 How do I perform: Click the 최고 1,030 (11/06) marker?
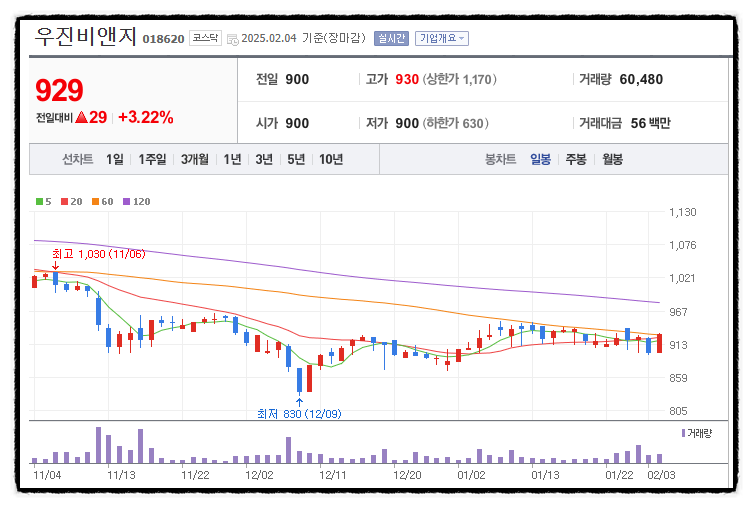click(98, 254)
